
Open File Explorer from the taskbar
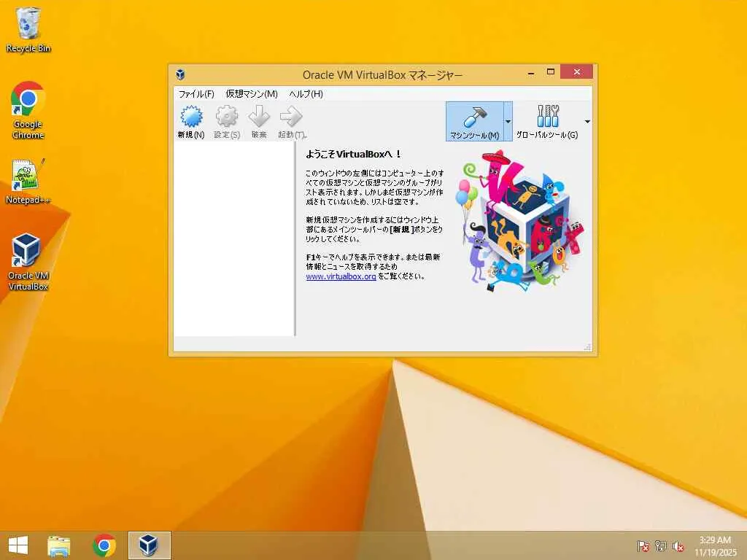[x=59, y=545]
